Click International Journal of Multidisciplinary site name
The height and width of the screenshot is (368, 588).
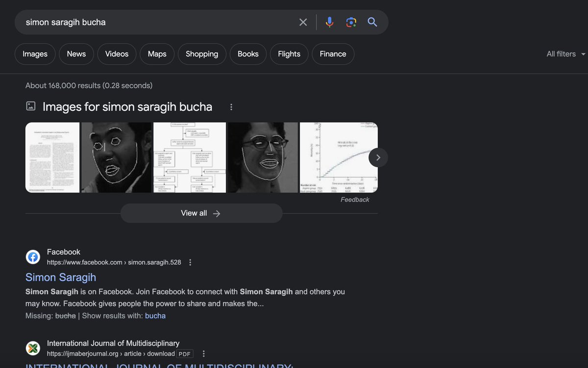(x=113, y=343)
